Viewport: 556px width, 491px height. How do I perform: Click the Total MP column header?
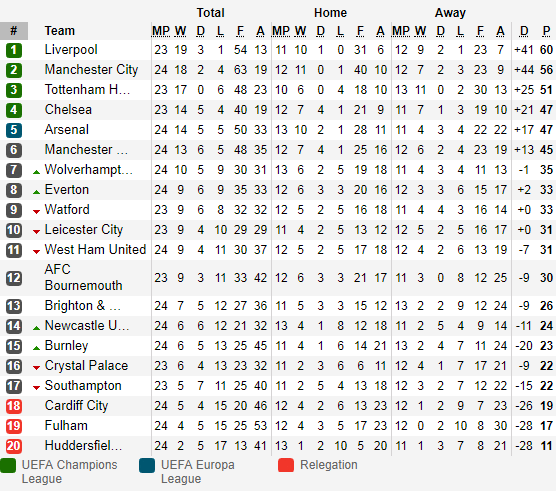(x=161, y=31)
